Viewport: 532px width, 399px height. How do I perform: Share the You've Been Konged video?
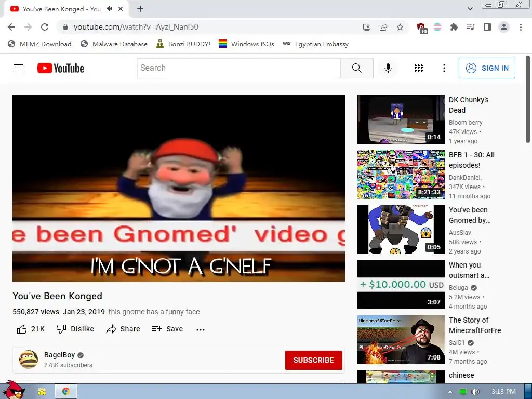(x=123, y=329)
